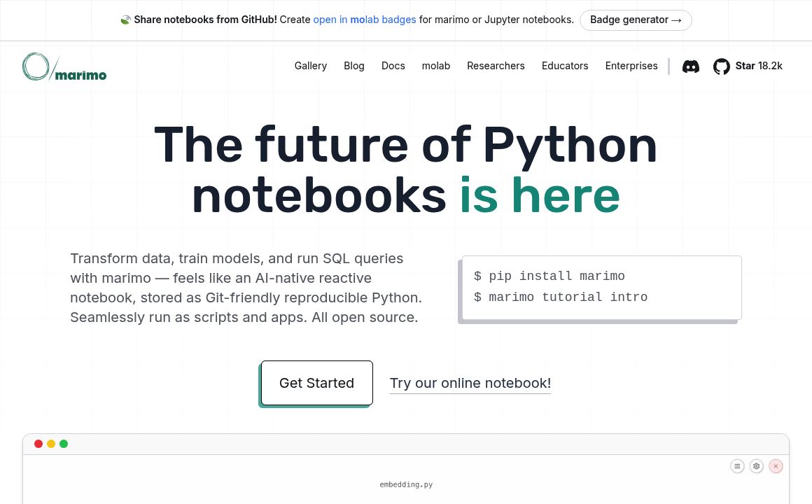
Task: Click the Badge generator button
Action: tap(636, 20)
